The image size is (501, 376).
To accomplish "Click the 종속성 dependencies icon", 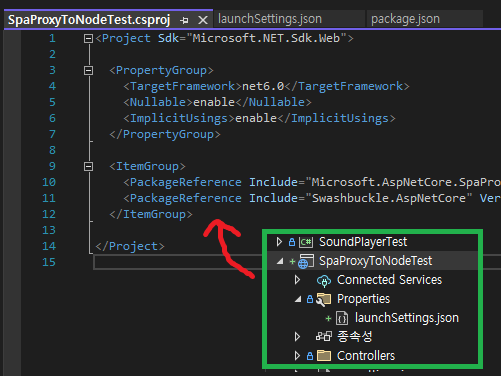I will pyautogui.click(x=324, y=336).
